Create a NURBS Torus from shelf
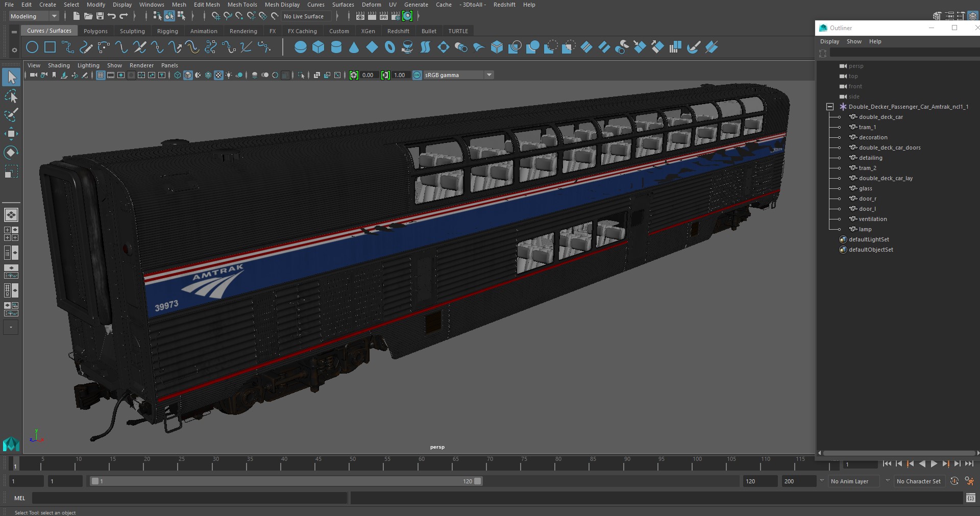This screenshot has height=516, width=980. tap(390, 47)
